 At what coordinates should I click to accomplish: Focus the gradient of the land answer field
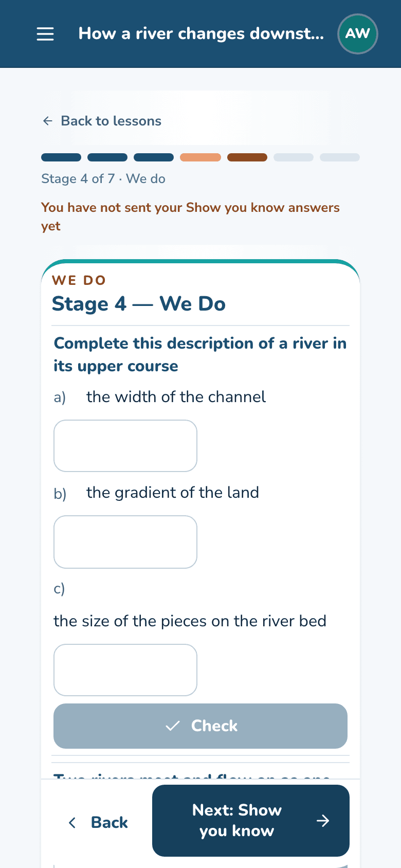[x=125, y=542]
